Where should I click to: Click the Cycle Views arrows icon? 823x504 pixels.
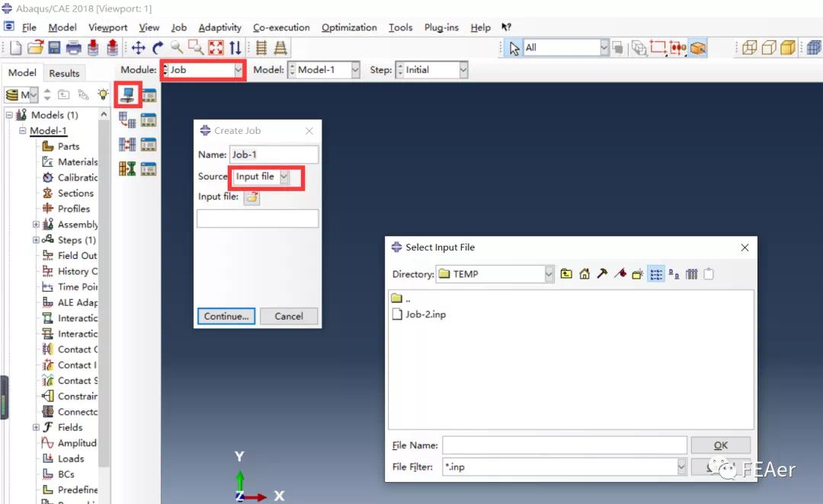coord(235,48)
